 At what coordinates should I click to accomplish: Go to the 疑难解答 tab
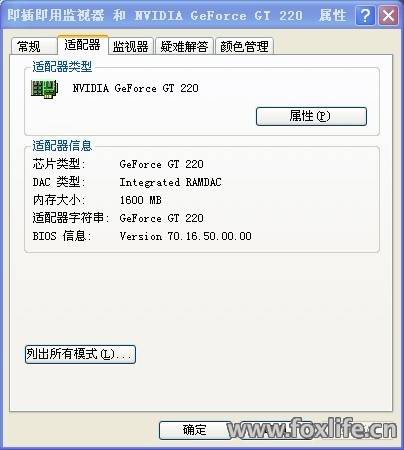pos(184,46)
